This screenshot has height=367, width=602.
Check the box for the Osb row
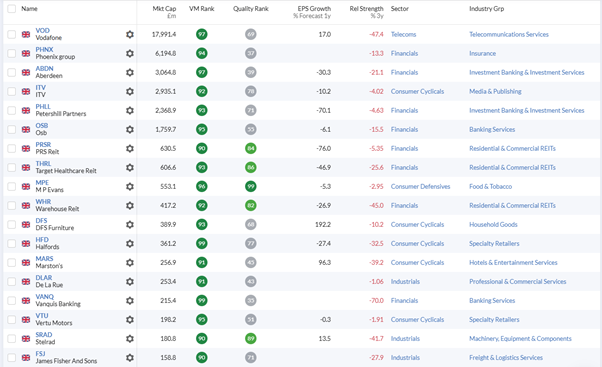click(12, 129)
